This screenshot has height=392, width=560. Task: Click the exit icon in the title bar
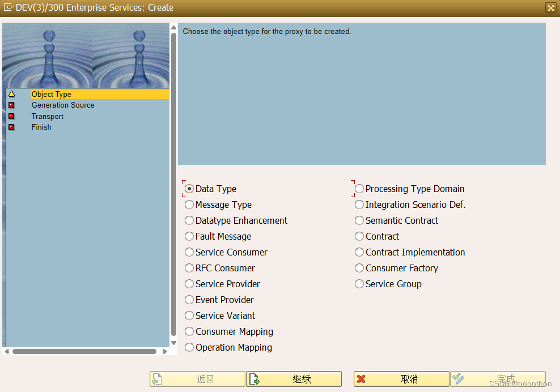(x=549, y=8)
